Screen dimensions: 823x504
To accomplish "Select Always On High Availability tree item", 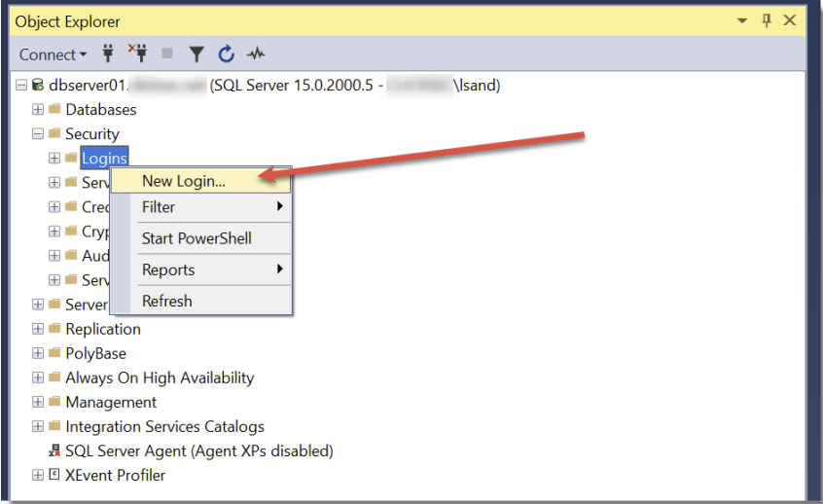I will 160,378.
